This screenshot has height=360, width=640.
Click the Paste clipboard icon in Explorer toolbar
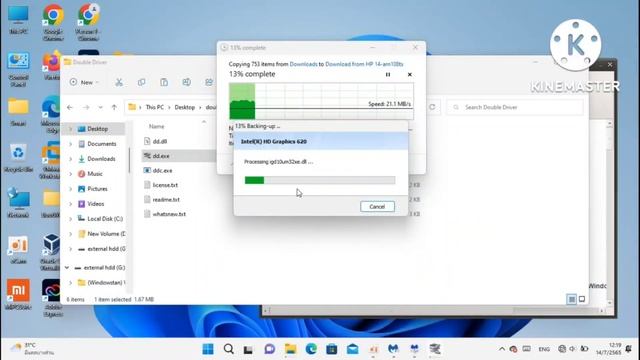click(164, 82)
